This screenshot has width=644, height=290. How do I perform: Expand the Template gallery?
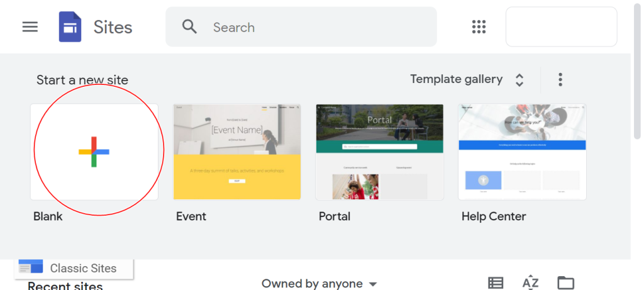467,79
